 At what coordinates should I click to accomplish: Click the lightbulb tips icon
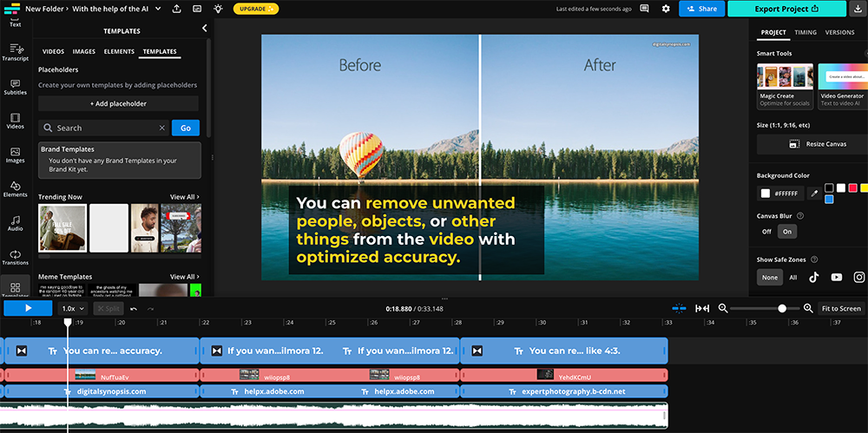(218, 9)
